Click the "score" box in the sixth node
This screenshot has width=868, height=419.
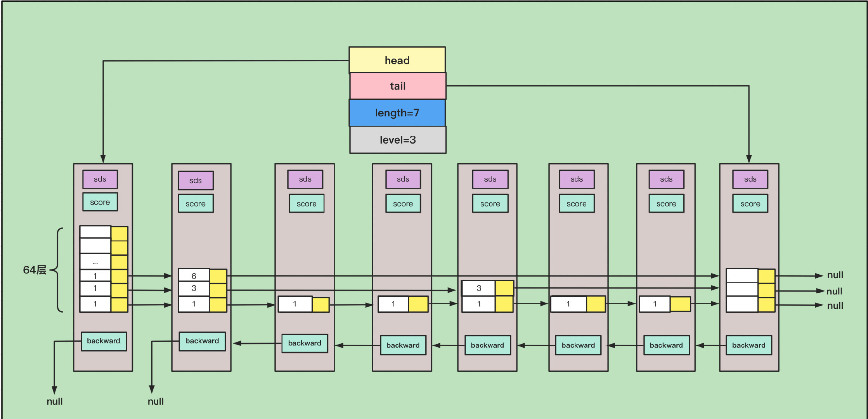click(577, 204)
